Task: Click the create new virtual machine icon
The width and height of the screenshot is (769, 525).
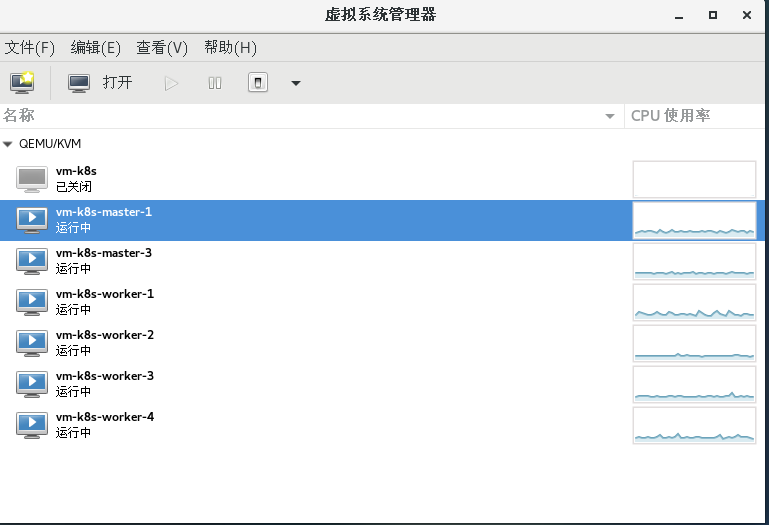Action: (21, 82)
